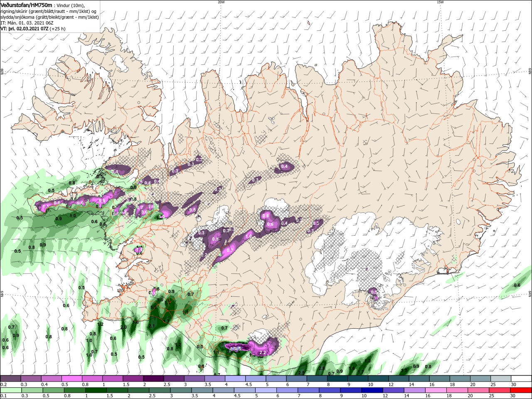Click the '2.0' rain value off southwest coast
This screenshot has height=399, width=532.
pos(123,327)
